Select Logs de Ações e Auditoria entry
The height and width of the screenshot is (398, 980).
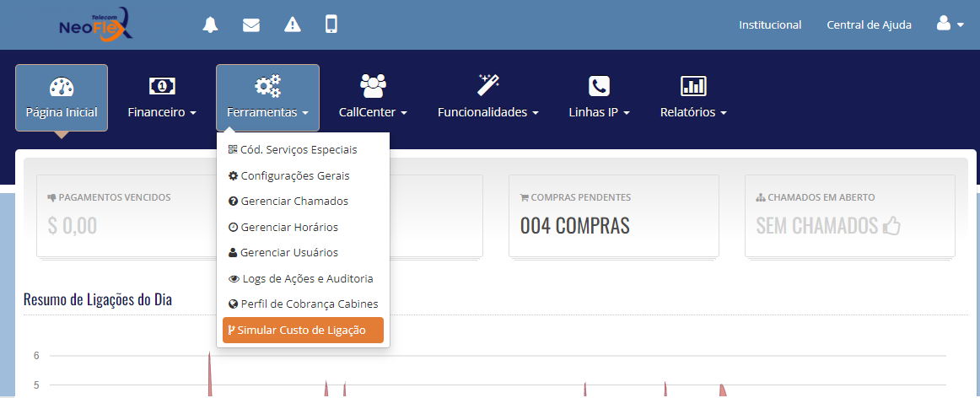pos(303,278)
